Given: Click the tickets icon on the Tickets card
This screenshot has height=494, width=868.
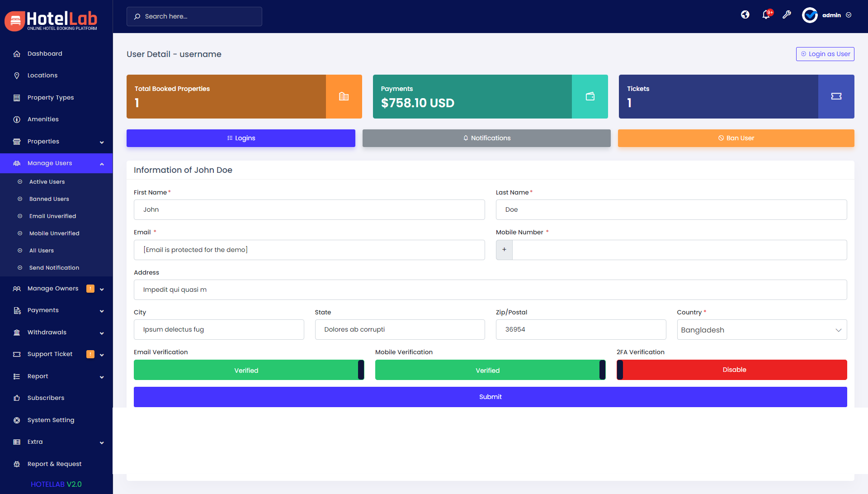Looking at the screenshot, I should (x=836, y=96).
